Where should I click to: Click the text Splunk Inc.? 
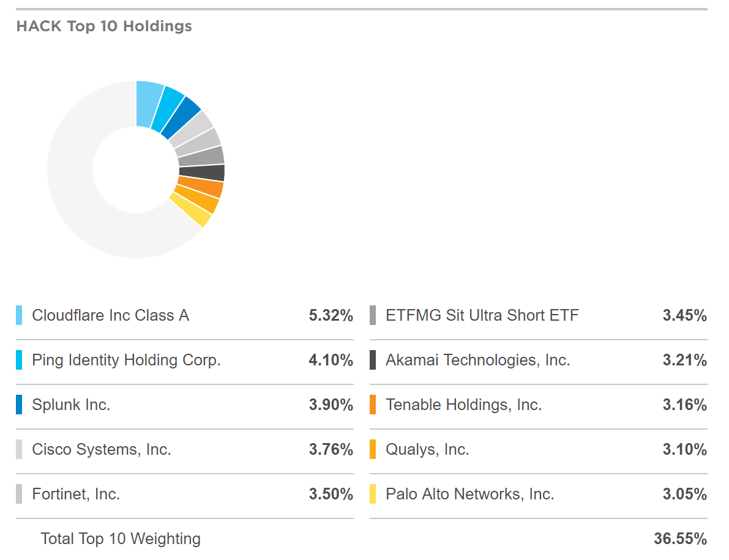click(71, 405)
